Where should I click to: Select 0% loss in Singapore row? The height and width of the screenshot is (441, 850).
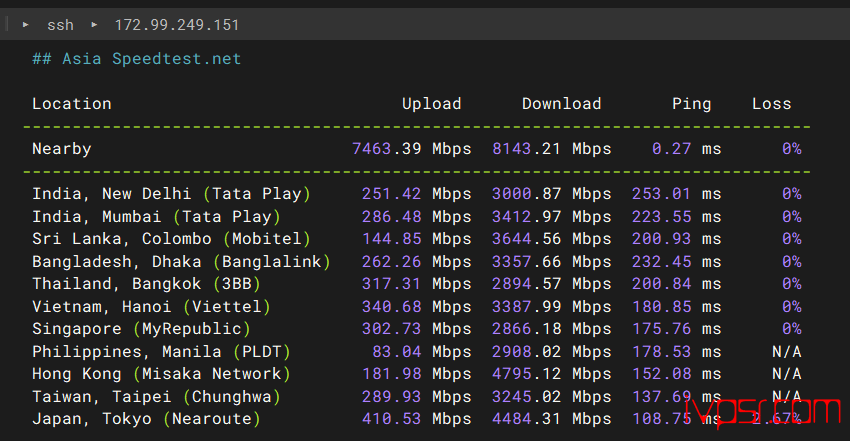click(x=791, y=329)
